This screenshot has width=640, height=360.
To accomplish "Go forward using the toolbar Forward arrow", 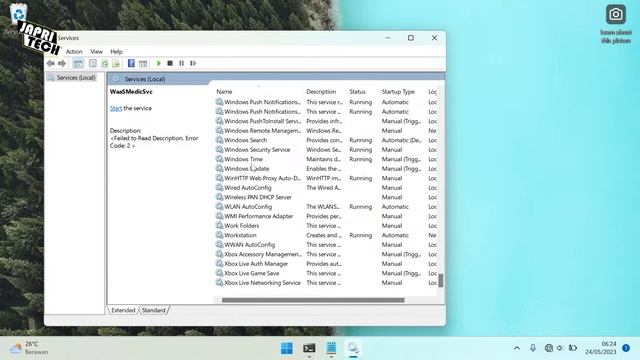I will click(62, 63).
